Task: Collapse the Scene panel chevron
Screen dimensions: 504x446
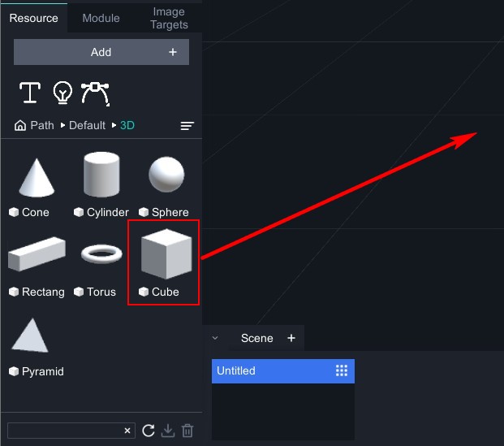Action: pos(215,338)
